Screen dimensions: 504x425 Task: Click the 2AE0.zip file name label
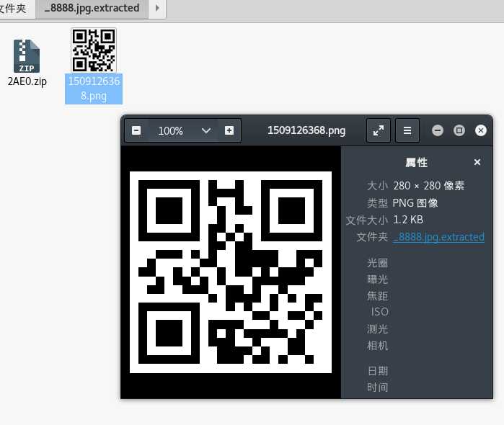(27, 81)
